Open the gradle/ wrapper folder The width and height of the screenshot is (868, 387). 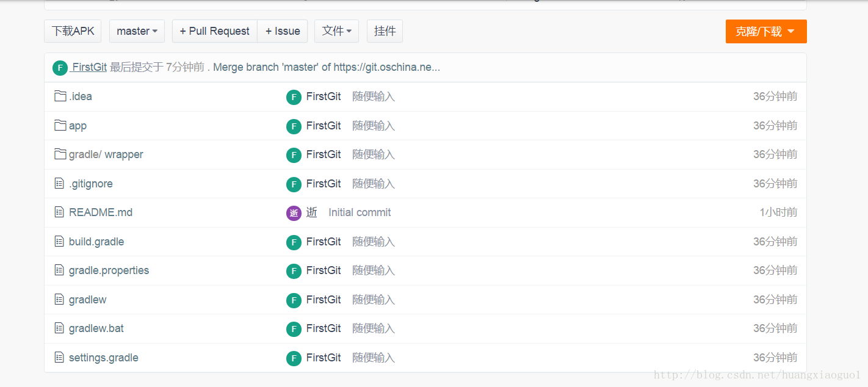point(106,154)
